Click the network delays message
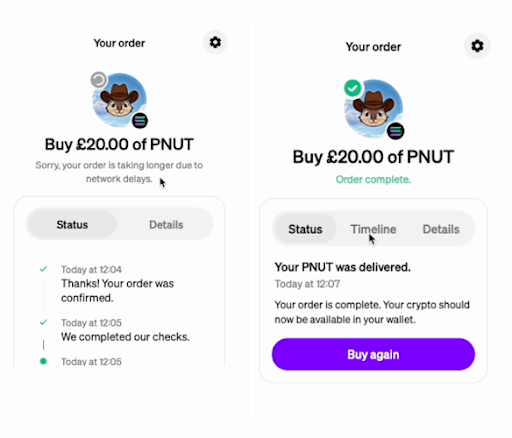The height and width of the screenshot is (438, 512). click(x=119, y=172)
